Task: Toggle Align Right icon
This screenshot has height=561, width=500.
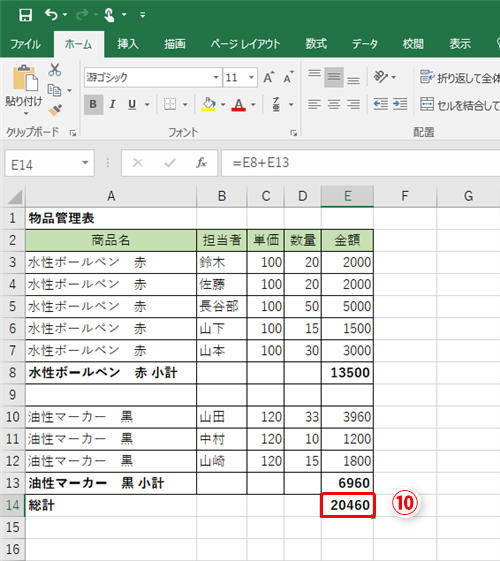Action: coord(353,104)
